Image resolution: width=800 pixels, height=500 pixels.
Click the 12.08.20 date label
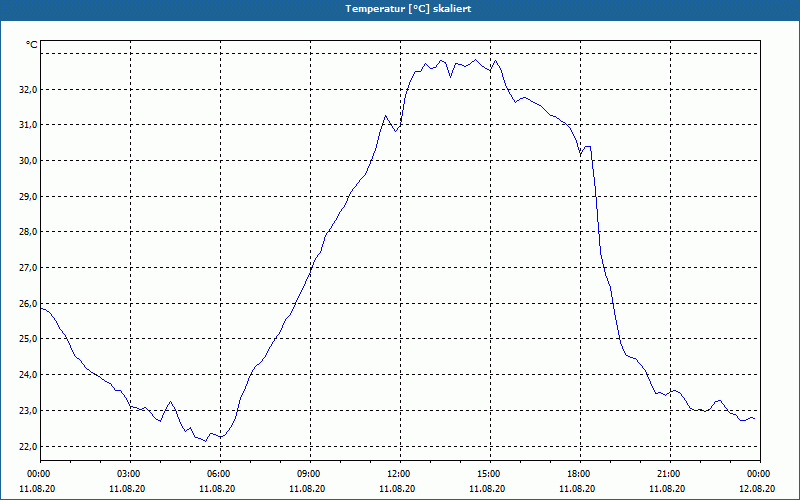[x=757, y=488]
